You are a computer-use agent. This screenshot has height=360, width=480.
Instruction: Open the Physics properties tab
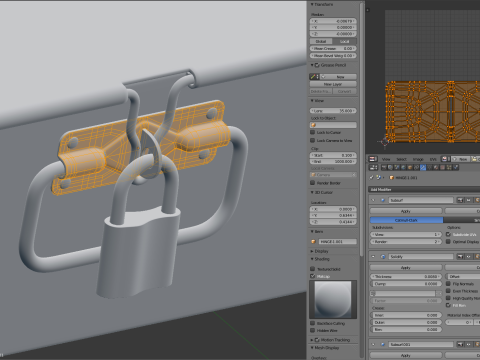[456, 167]
